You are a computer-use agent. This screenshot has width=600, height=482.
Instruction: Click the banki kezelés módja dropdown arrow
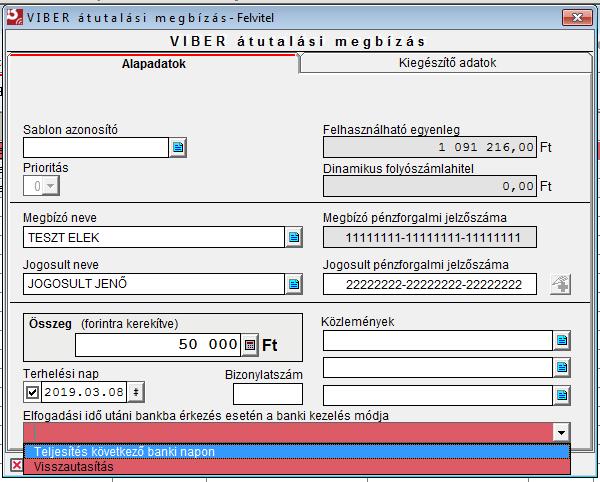pos(561,433)
